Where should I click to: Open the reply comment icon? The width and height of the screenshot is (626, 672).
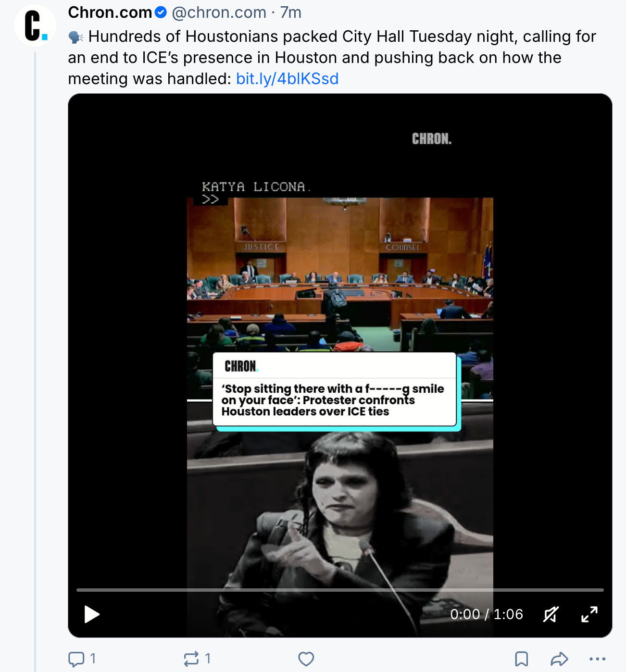point(76,659)
